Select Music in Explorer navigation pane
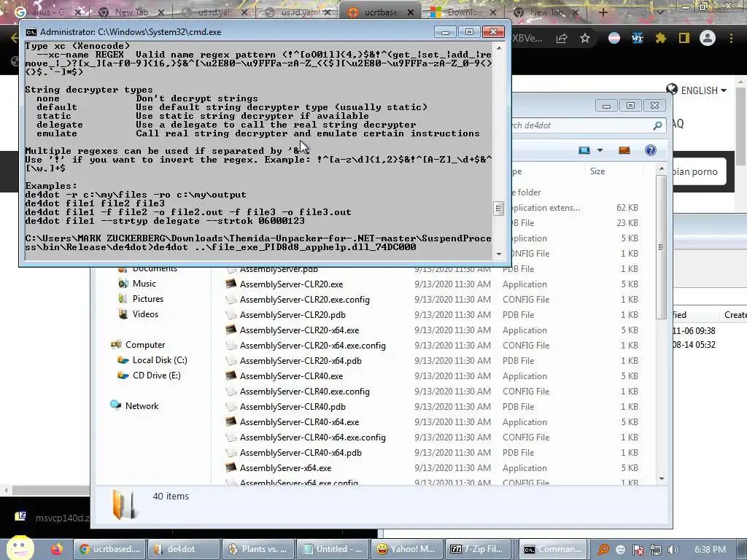Image resolution: width=747 pixels, height=560 pixels. click(144, 284)
